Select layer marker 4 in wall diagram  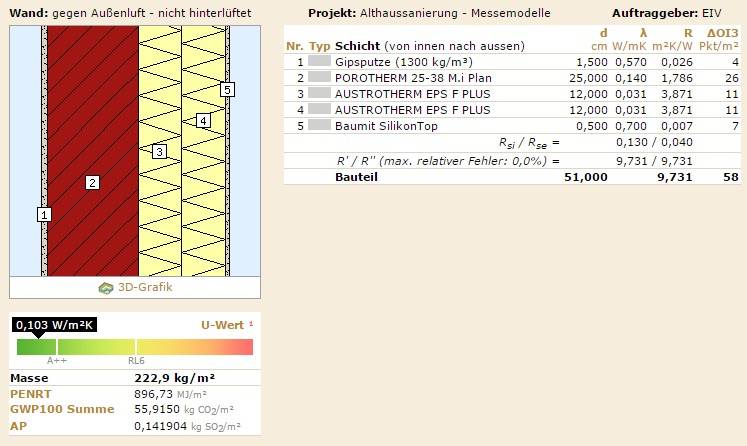click(203, 121)
